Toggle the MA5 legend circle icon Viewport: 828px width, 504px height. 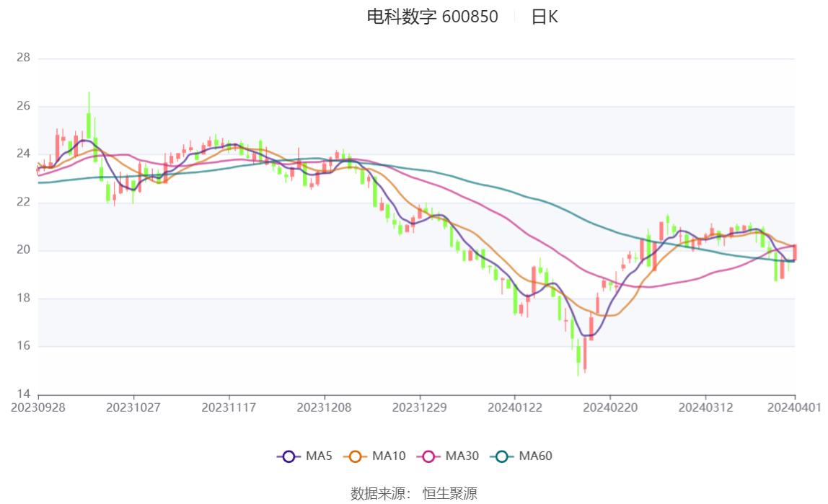pos(289,456)
